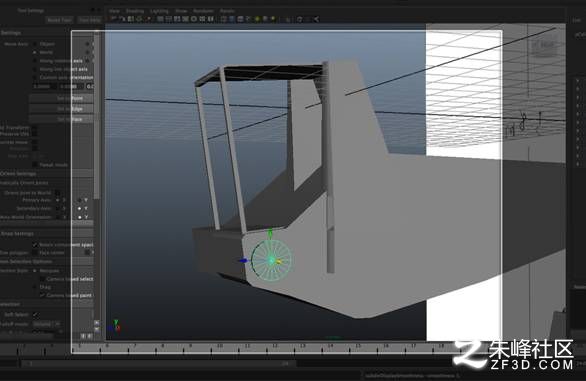Click the arrow-shaped icon at toolbar end
Viewport: 586px width, 381px height.
(316, 19)
